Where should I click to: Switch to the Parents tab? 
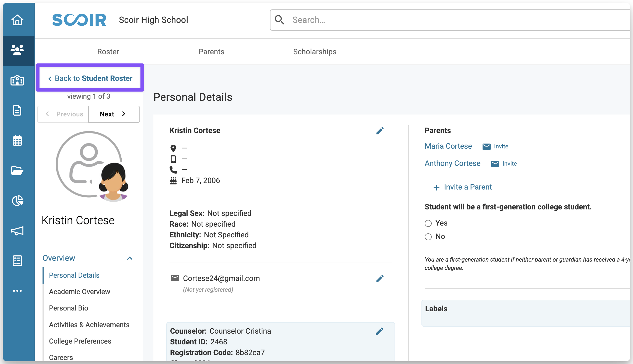211,52
